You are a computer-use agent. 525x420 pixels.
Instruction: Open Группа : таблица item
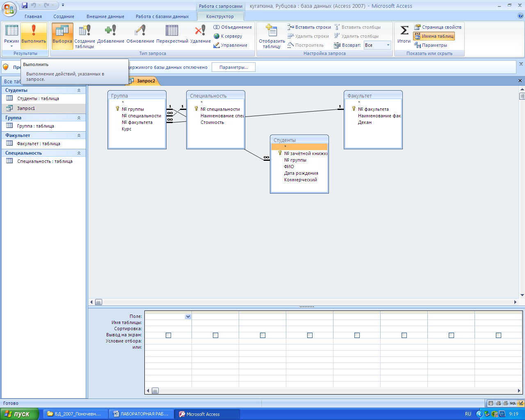tap(44, 126)
